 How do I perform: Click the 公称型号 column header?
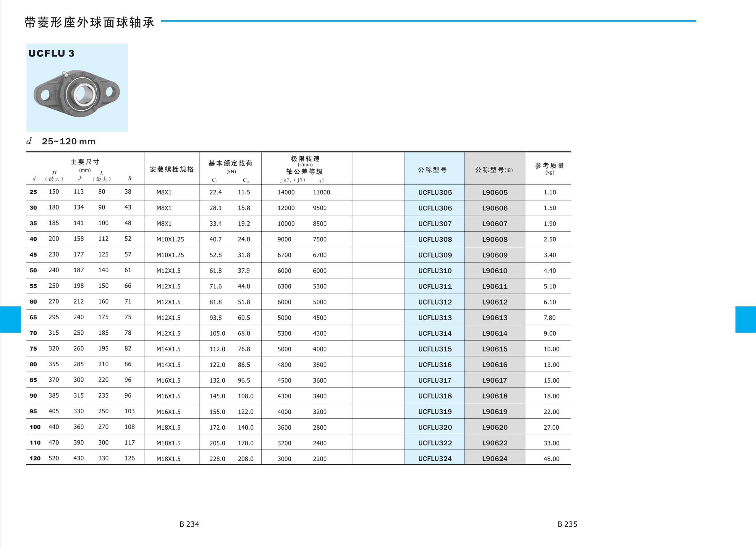[432, 170]
